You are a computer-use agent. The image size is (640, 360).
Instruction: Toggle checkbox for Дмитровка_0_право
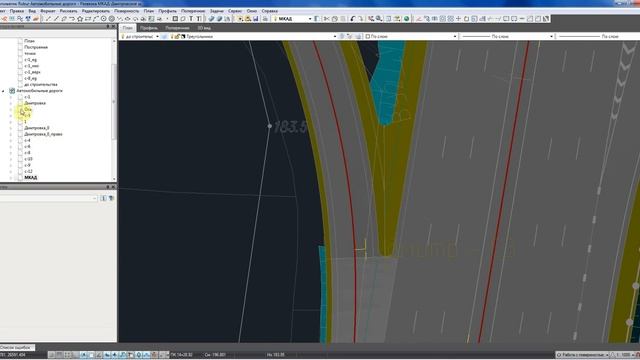(20, 134)
